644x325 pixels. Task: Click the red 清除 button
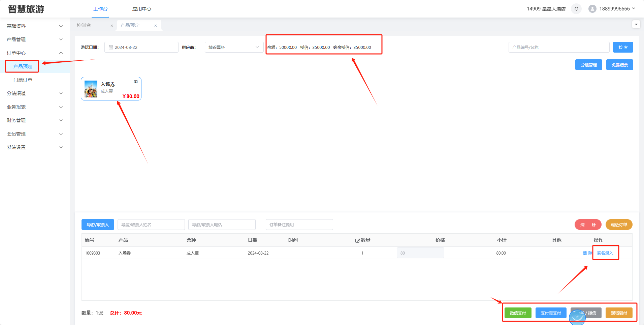pos(588,225)
